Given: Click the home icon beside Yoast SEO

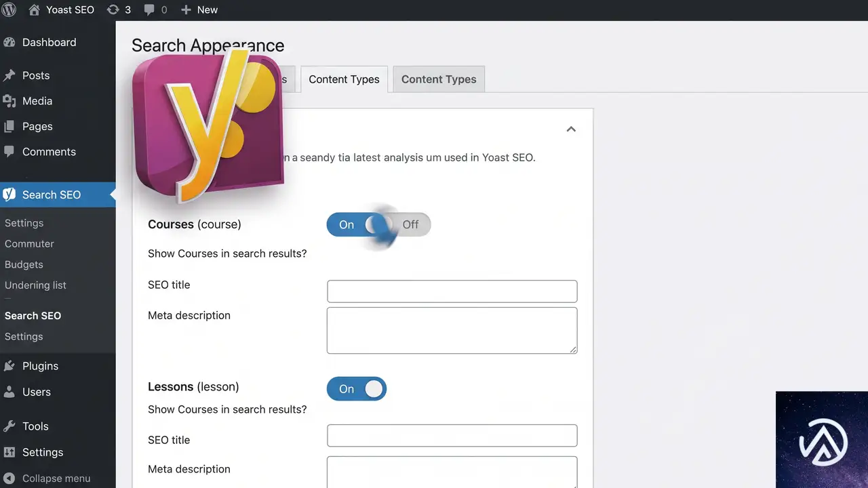Looking at the screenshot, I should pos(34,10).
